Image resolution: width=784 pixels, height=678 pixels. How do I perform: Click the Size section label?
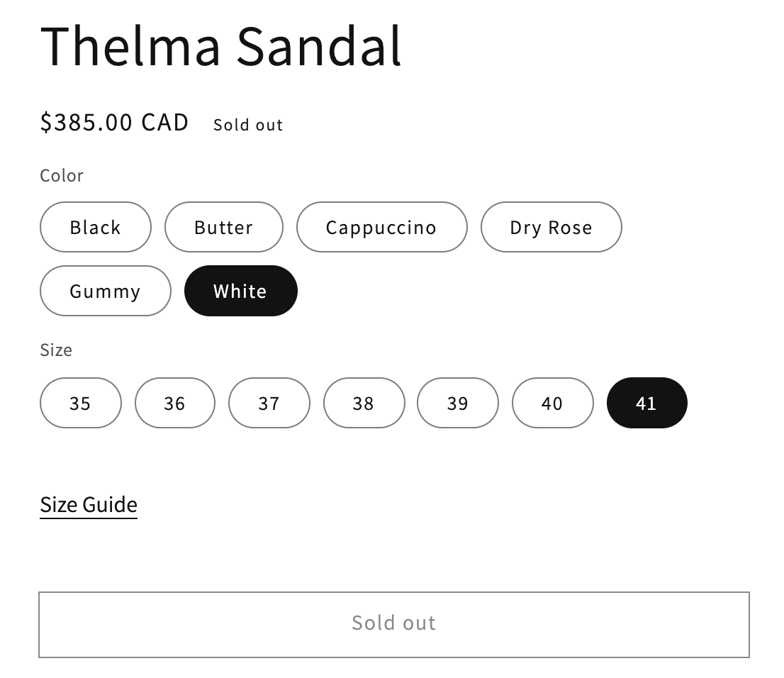coord(56,350)
